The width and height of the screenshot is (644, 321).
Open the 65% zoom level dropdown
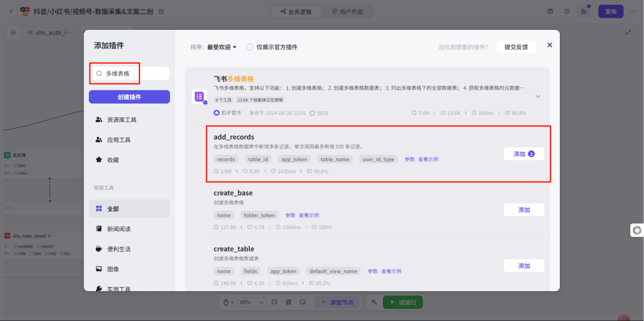(x=252, y=302)
